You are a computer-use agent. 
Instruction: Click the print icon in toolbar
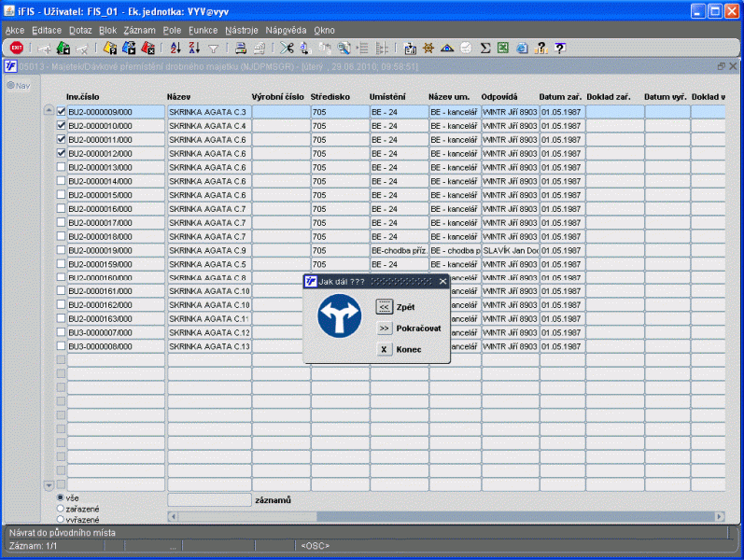coord(241,48)
